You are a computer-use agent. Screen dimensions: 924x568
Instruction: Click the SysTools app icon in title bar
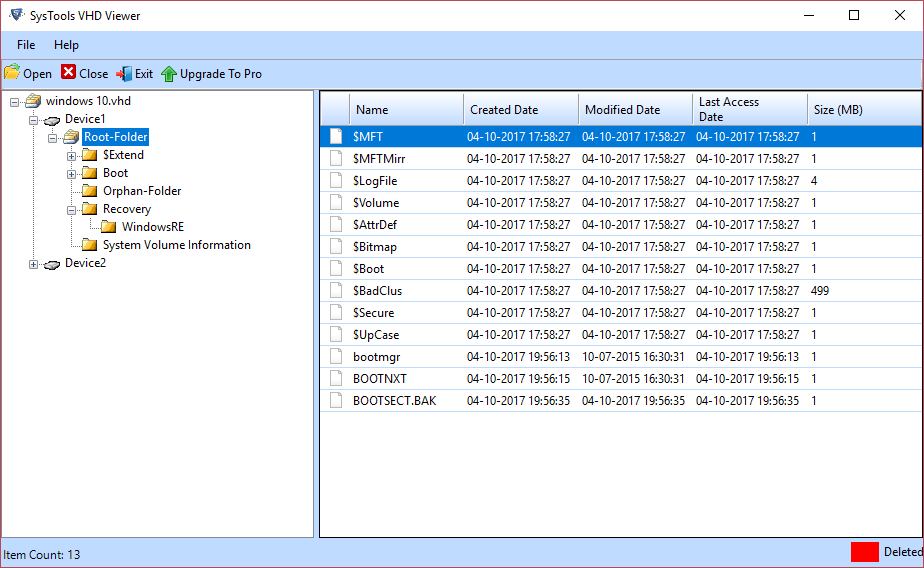(16, 15)
